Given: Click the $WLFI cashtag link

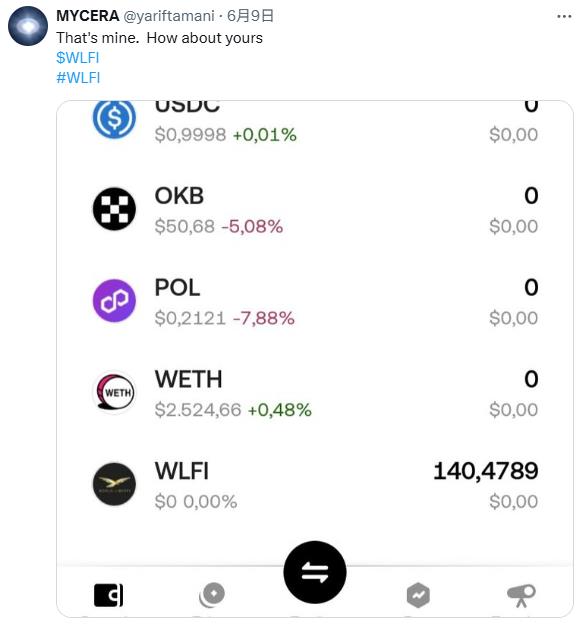Looking at the screenshot, I should click(78, 58).
